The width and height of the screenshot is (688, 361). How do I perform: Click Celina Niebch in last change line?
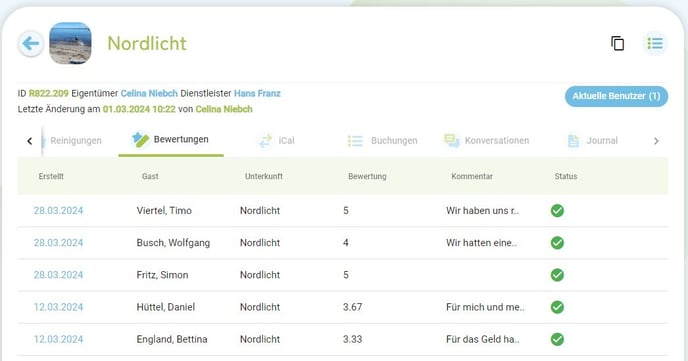click(x=224, y=109)
